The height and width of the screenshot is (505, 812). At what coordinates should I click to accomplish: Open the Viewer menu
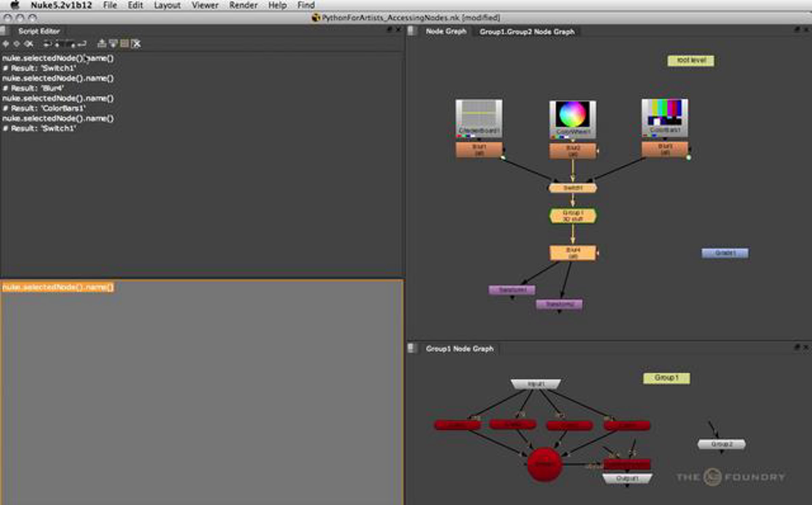(x=205, y=5)
